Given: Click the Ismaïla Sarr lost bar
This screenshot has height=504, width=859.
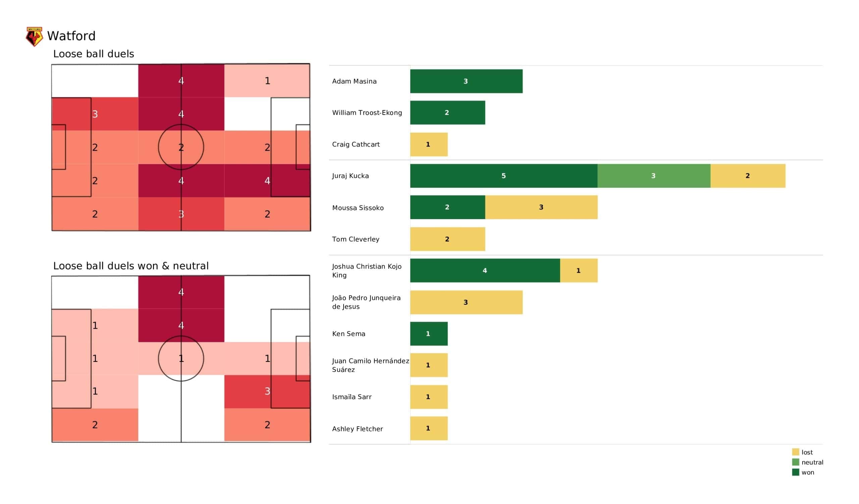Looking at the screenshot, I should pyautogui.click(x=428, y=397).
